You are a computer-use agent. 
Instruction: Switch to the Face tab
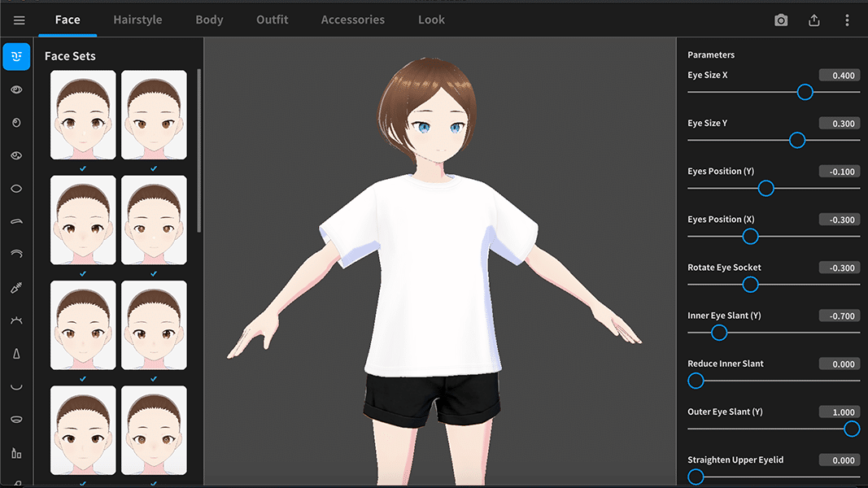pyautogui.click(x=68, y=20)
